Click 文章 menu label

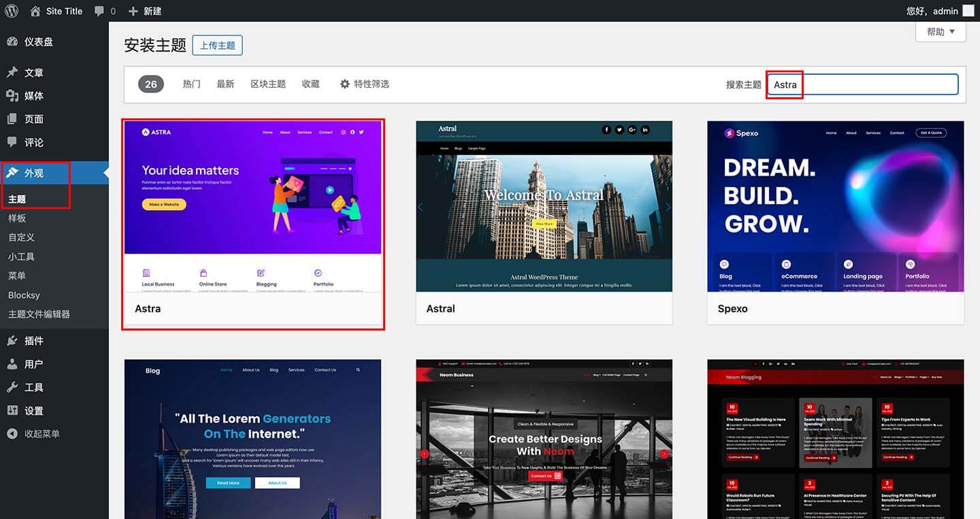34,73
